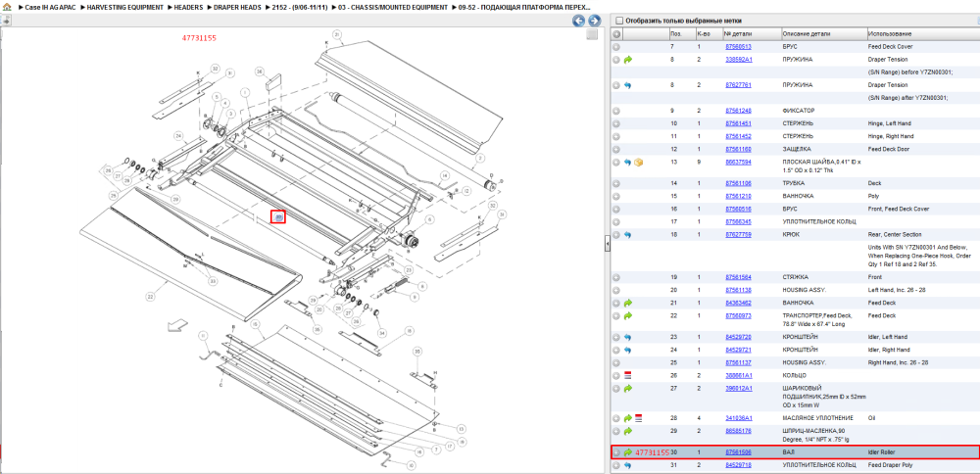Open the DRAPER HEADS breadcrumb
The image size is (980, 474).
pyautogui.click(x=237, y=7)
